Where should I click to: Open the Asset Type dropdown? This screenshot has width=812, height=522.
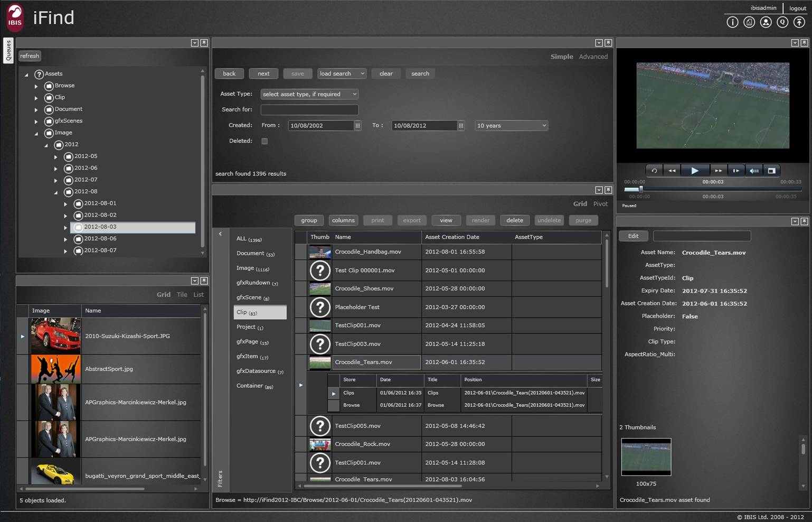pos(309,94)
